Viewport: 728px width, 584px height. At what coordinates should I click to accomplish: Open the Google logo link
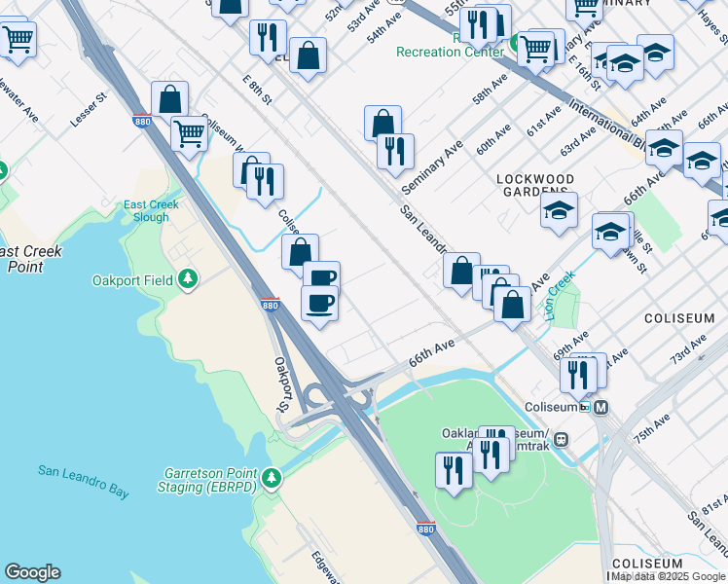tap(32, 572)
